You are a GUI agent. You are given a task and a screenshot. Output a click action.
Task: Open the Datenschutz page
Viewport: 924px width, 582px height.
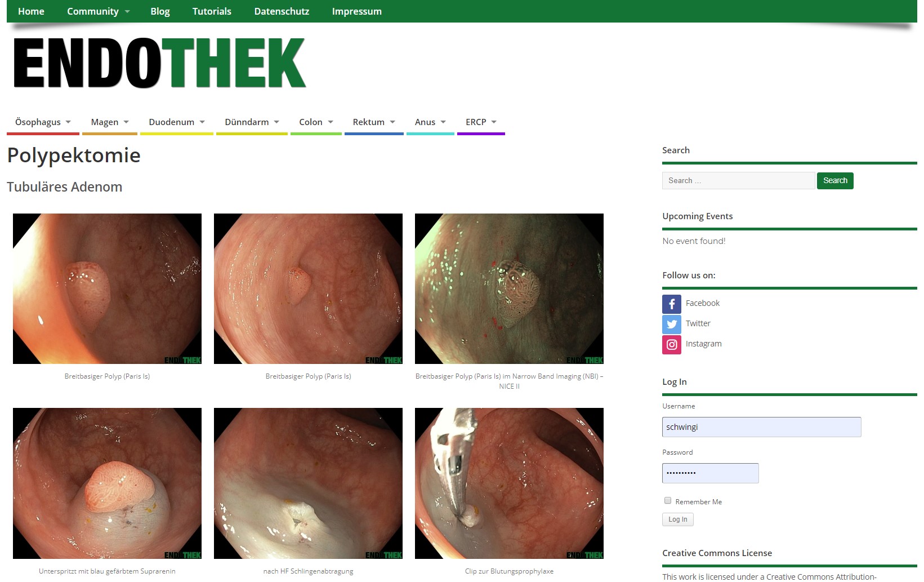pos(282,11)
